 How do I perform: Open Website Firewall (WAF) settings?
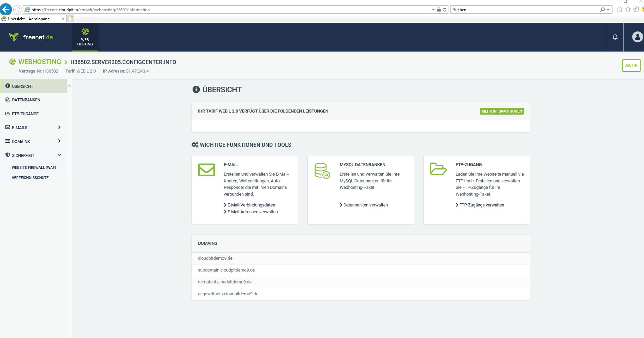(34, 167)
